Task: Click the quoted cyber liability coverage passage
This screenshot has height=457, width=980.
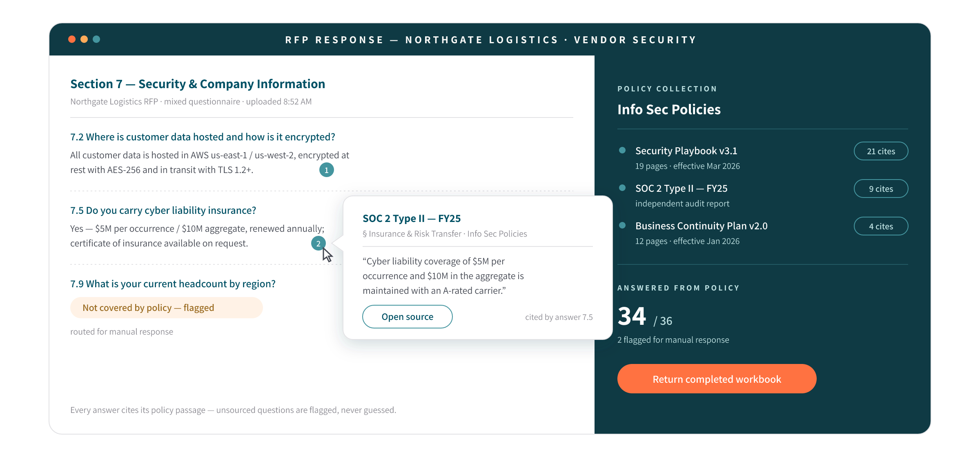Action: [443, 276]
